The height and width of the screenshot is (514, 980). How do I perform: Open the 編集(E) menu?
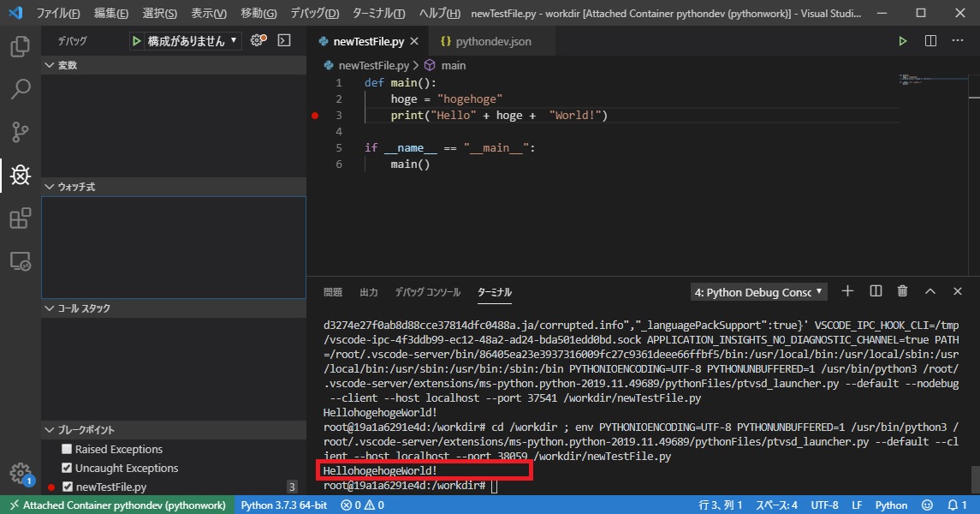pyautogui.click(x=111, y=13)
